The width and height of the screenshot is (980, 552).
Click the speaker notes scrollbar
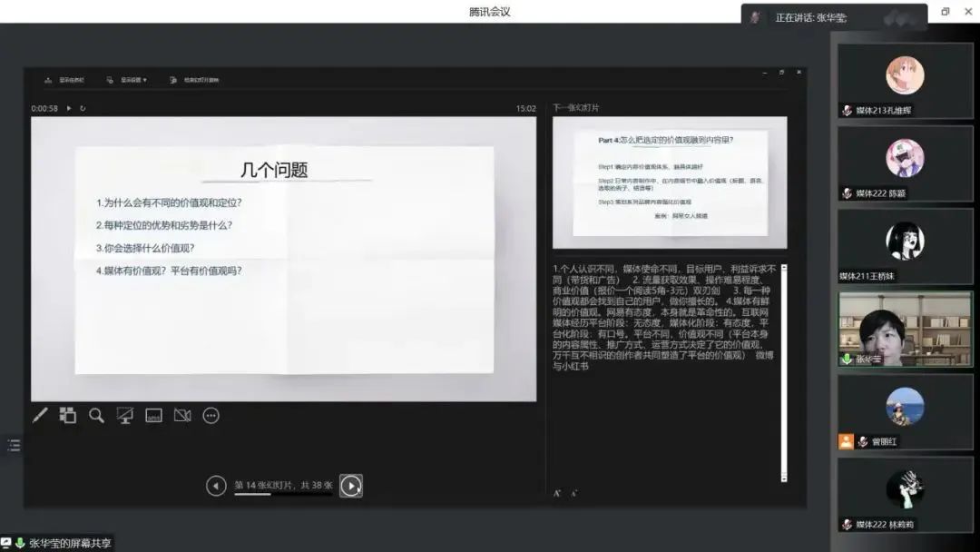coord(784,372)
